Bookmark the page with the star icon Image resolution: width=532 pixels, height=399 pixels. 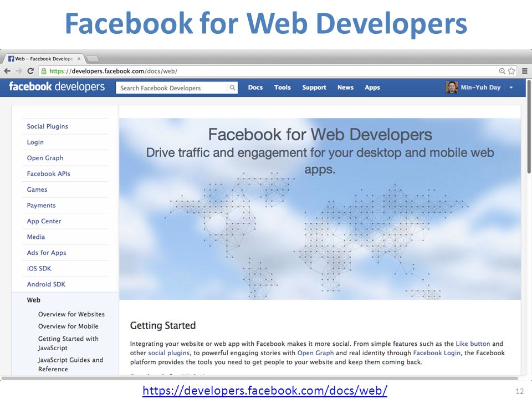(x=511, y=71)
